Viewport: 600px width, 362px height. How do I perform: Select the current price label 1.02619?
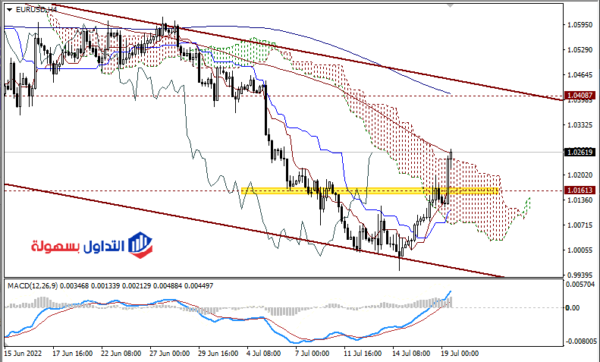coord(580,152)
